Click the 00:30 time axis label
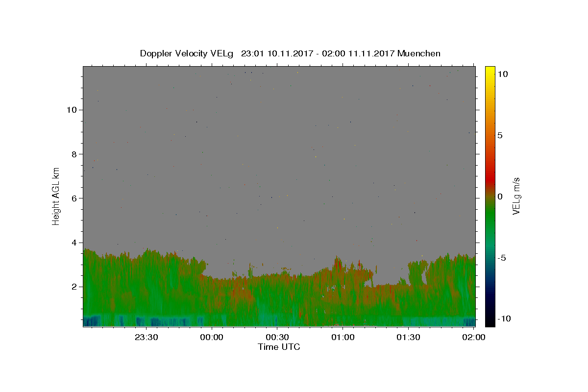This screenshot has height=392, width=588. 277,337
